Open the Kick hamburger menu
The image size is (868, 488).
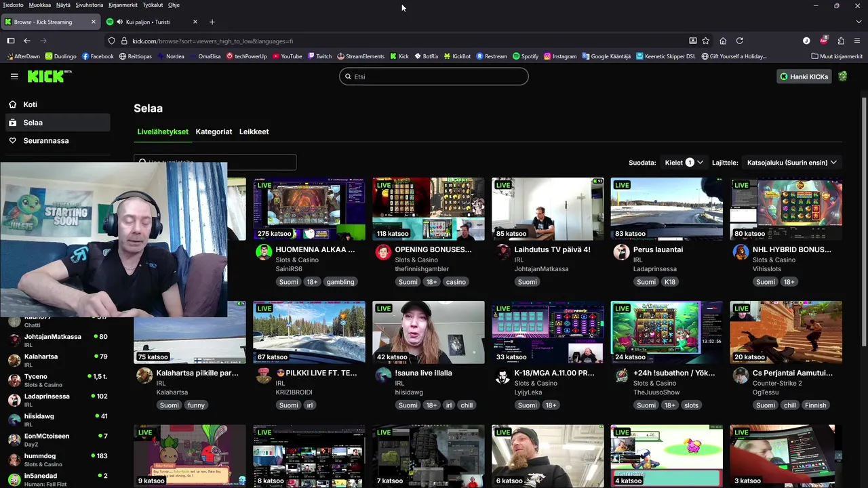(x=14, y=77)
